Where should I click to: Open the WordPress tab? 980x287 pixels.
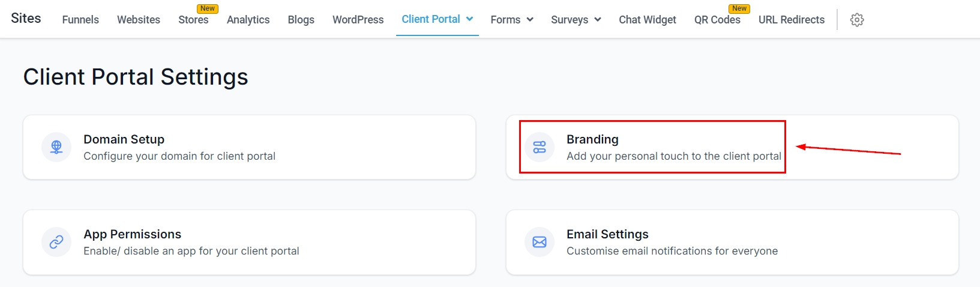(x=358, y=20)
